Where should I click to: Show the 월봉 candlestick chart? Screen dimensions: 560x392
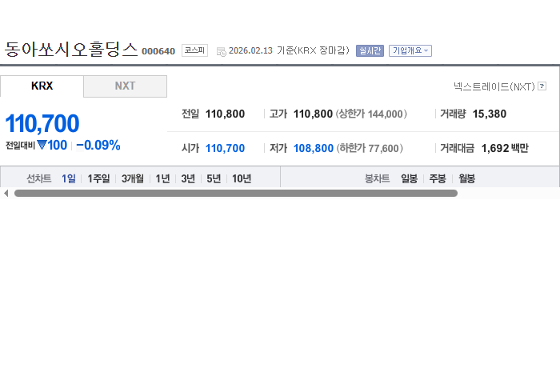click(466, 178)
